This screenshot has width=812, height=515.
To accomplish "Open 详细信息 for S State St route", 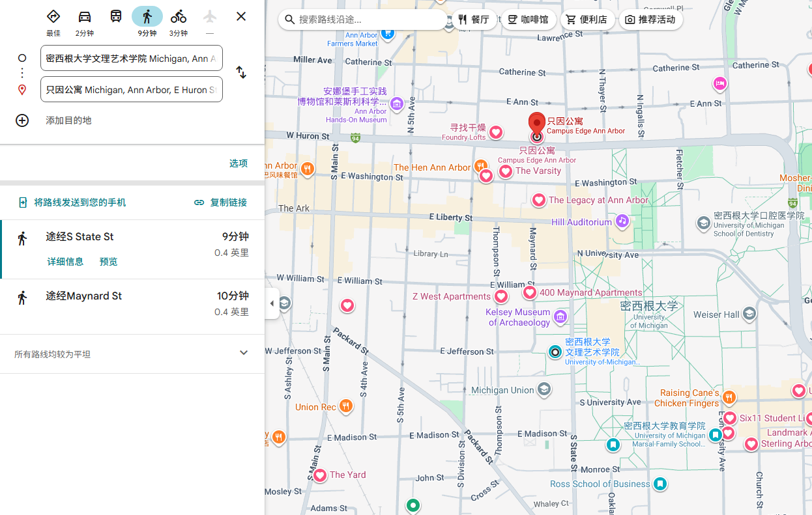I will point(65,262).
